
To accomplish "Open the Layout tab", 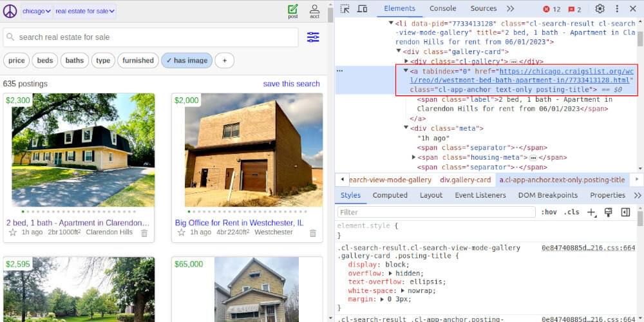I will tap(431, 196).
